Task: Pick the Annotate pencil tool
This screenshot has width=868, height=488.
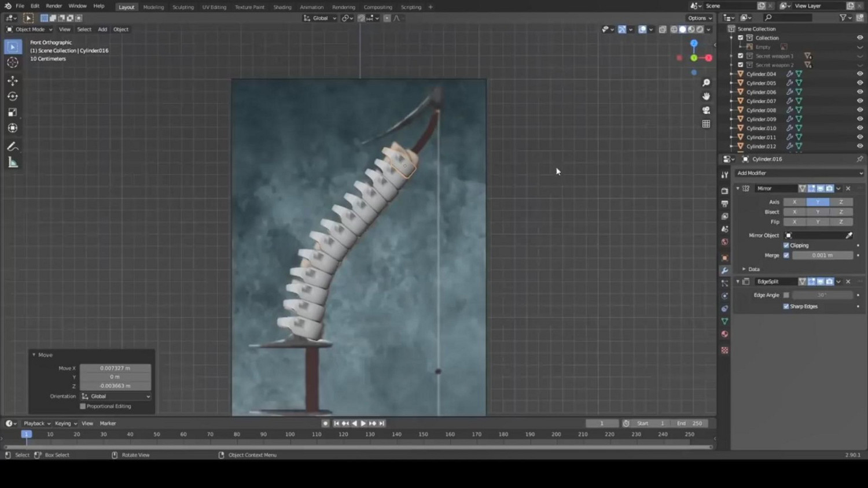Action: [13, 147]
